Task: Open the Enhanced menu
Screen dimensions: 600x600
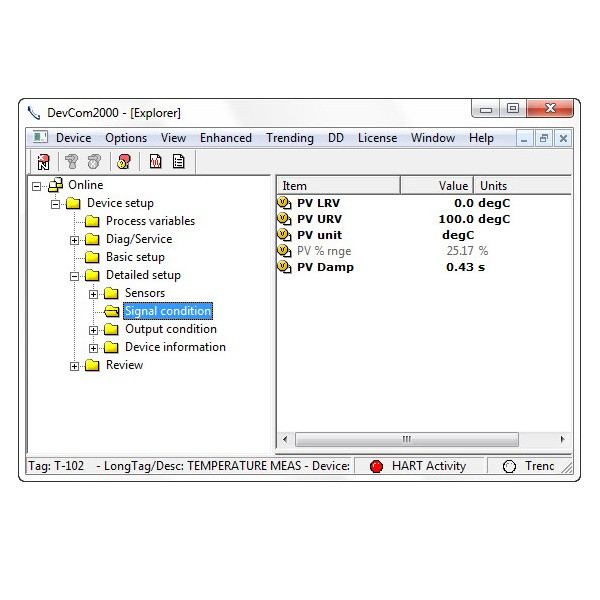Action: [226, 138]
